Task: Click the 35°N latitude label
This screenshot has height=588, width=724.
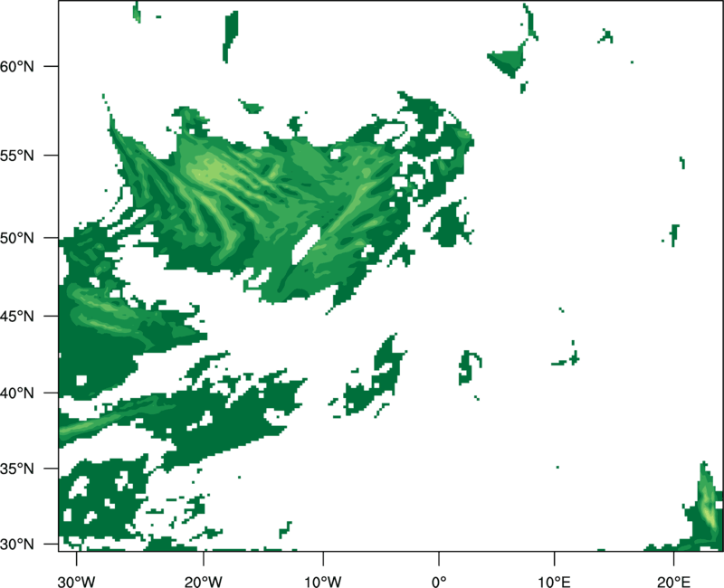Action: coord(17,469)
